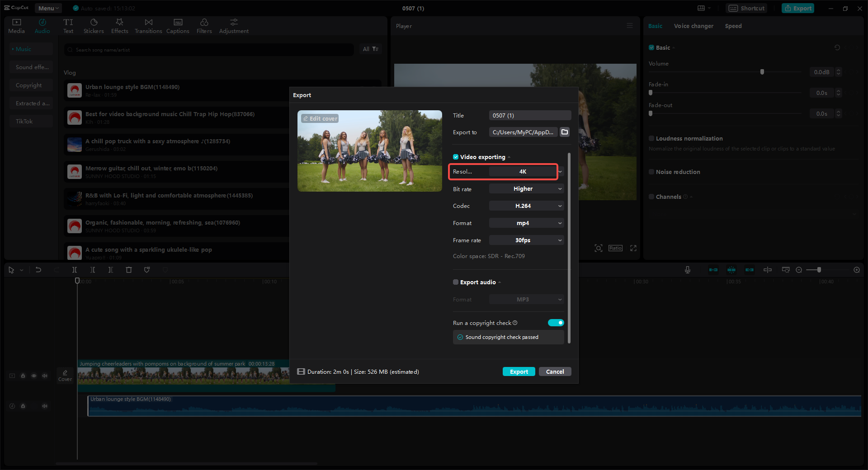The image size is (868, 470).
Task: Click the player zoom-to-fit scan icon
Action: tap(599, 248)
